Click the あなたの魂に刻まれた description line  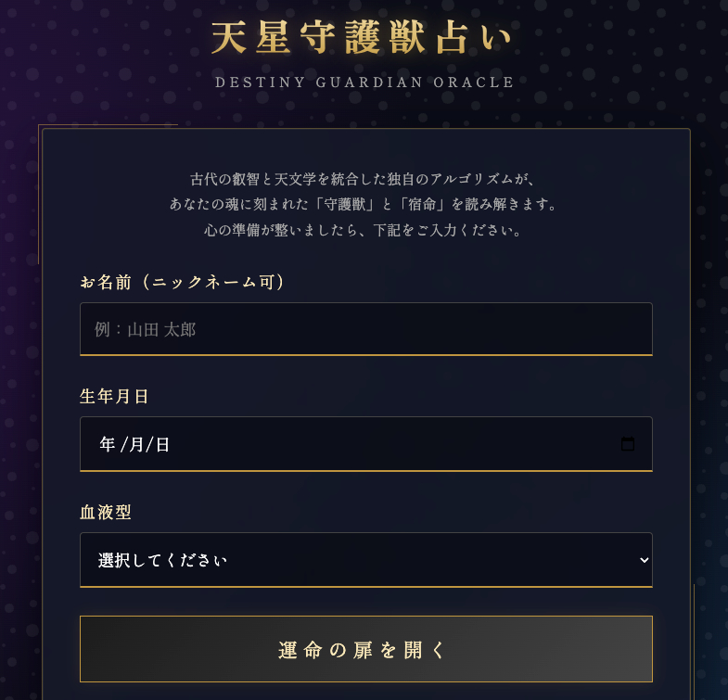364,204
